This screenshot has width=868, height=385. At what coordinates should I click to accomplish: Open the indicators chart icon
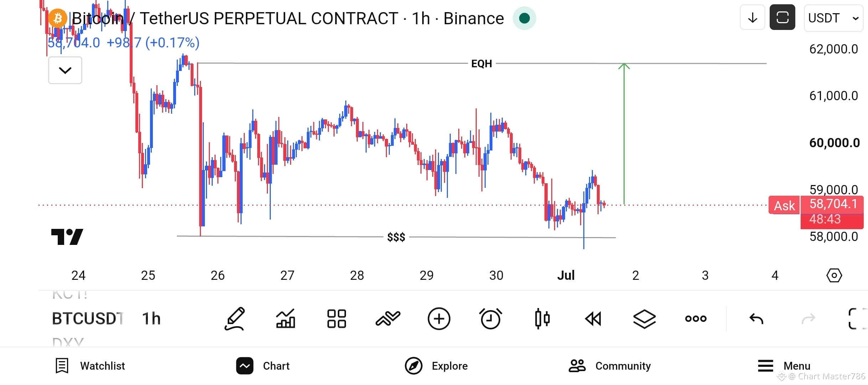[x=286, y=318]
